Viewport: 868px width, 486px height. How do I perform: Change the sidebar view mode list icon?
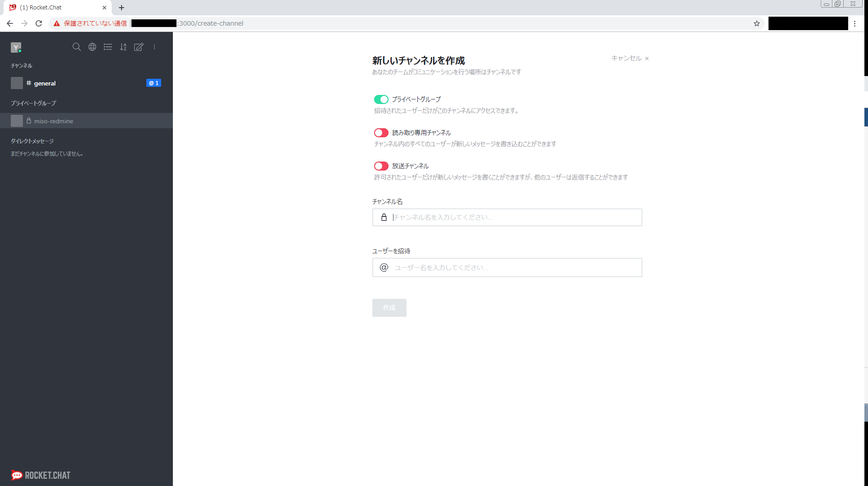click(x=108, y=47)
